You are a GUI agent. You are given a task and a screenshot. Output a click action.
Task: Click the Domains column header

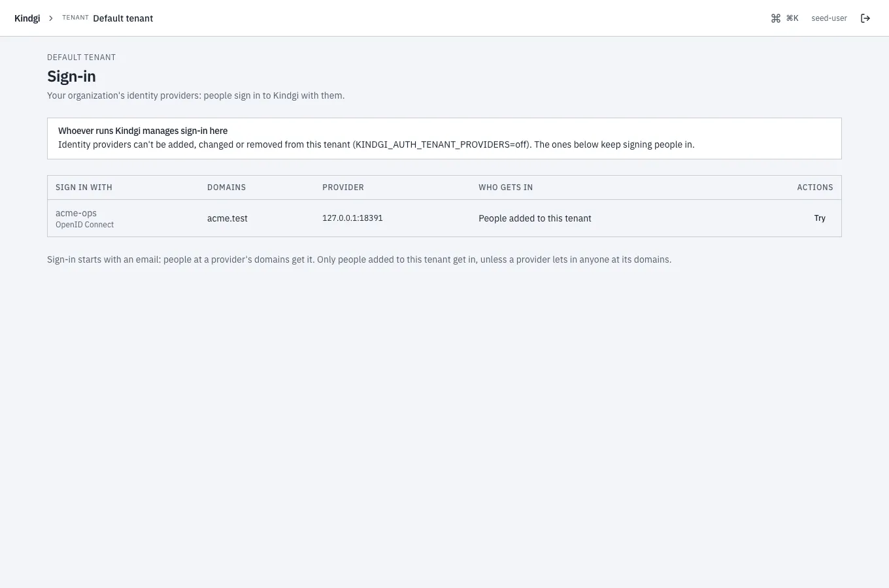pos(227,188)
